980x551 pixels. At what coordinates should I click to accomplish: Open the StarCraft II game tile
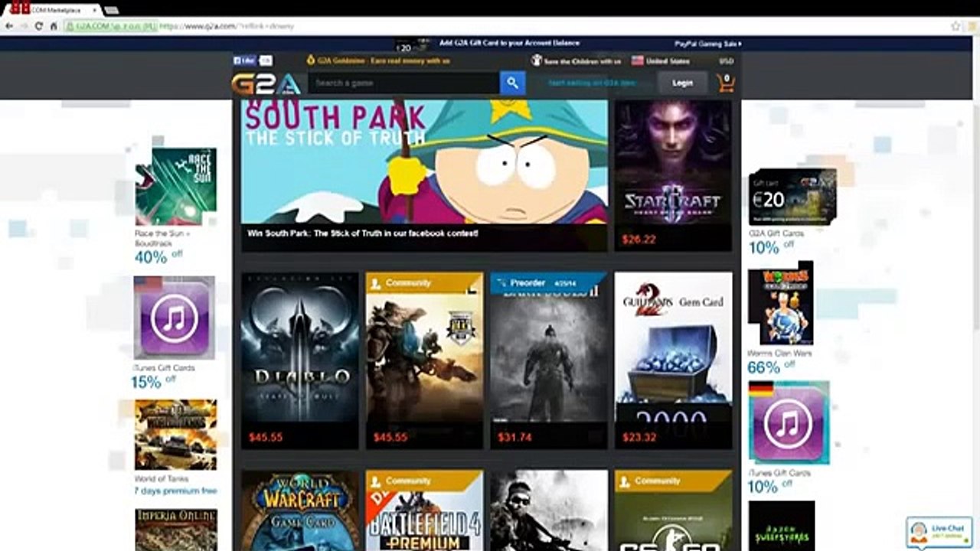(x=673, y=175)
